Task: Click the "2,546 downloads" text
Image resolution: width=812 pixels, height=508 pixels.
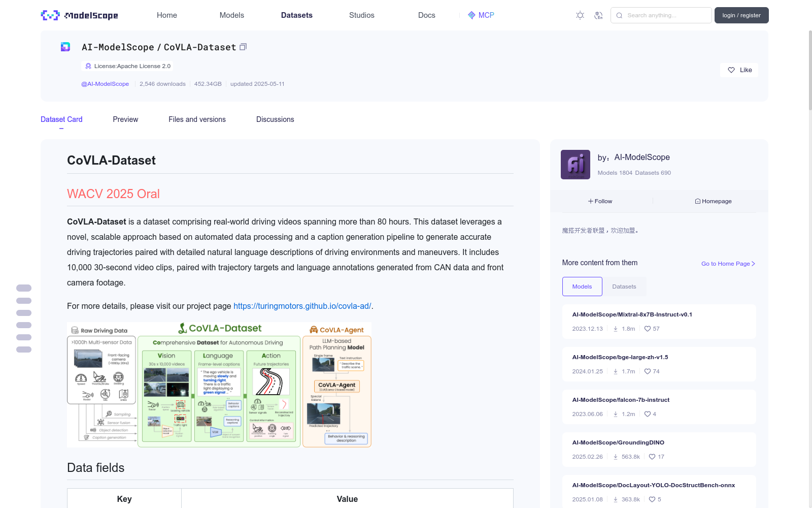Action: pyautogui.click(x=162, y=84)
